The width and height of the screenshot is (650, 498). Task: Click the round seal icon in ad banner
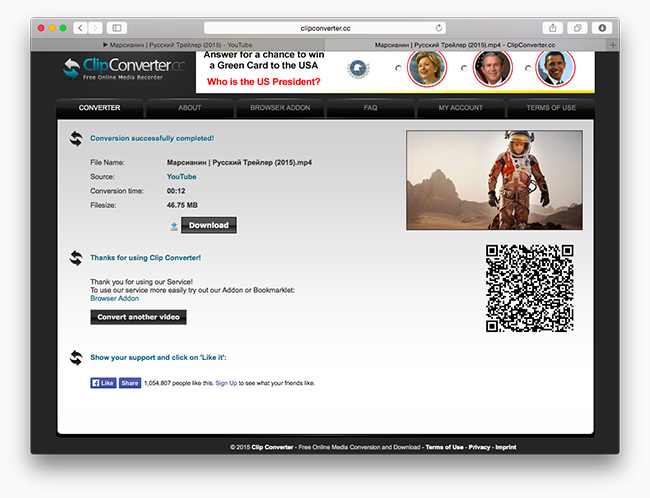click(x=358, y=68)
